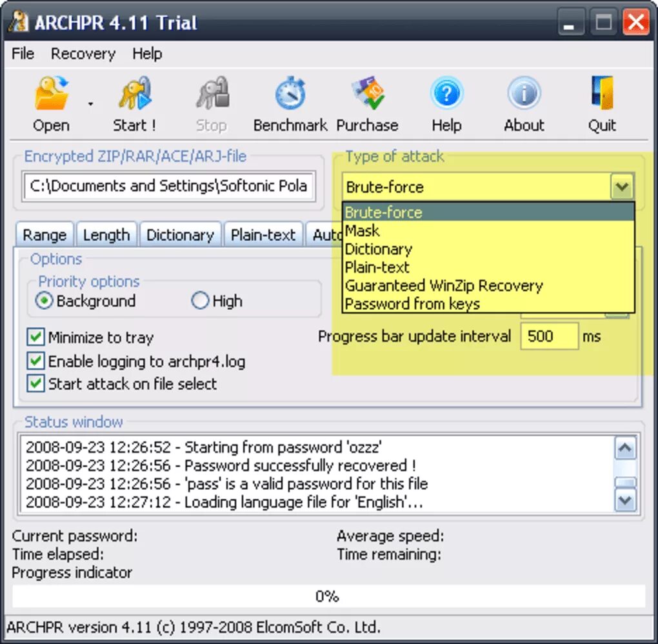Screen dimensions: 658x644
Task: Select the log line "Starting from password 'ozzz'"
Action: pyautogui.click(x=203, y=447)
